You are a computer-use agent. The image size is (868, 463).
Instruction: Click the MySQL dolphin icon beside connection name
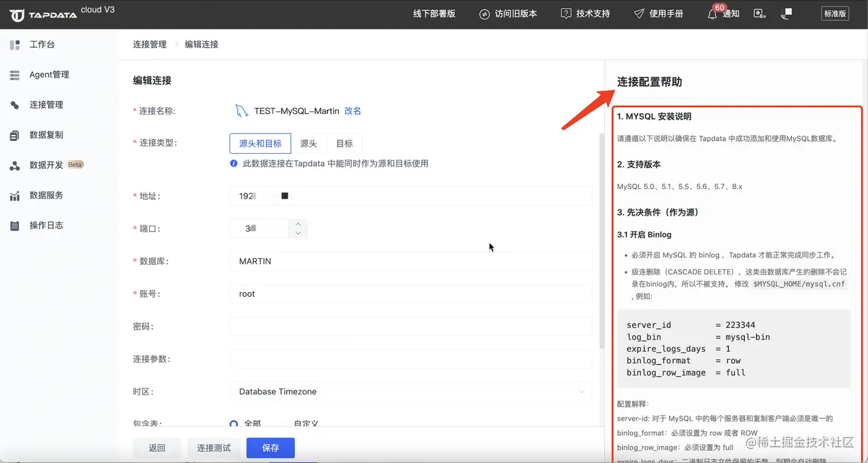[241, 111]
